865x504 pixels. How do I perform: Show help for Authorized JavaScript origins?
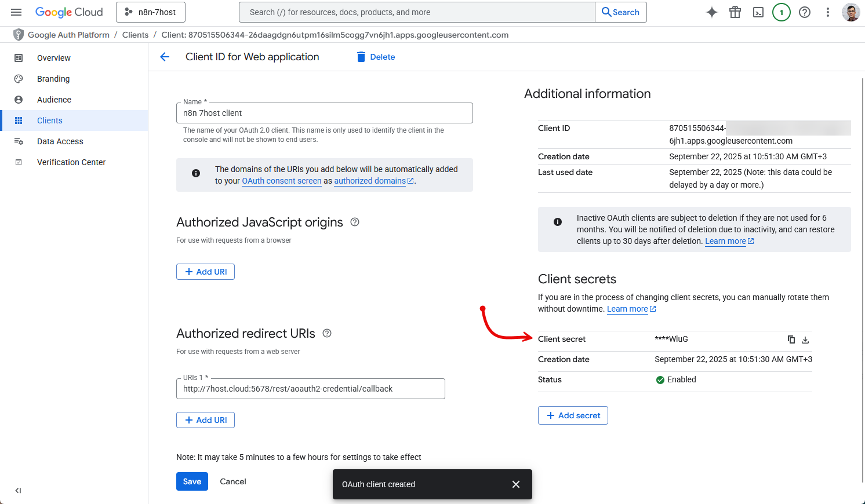[355, 222]
